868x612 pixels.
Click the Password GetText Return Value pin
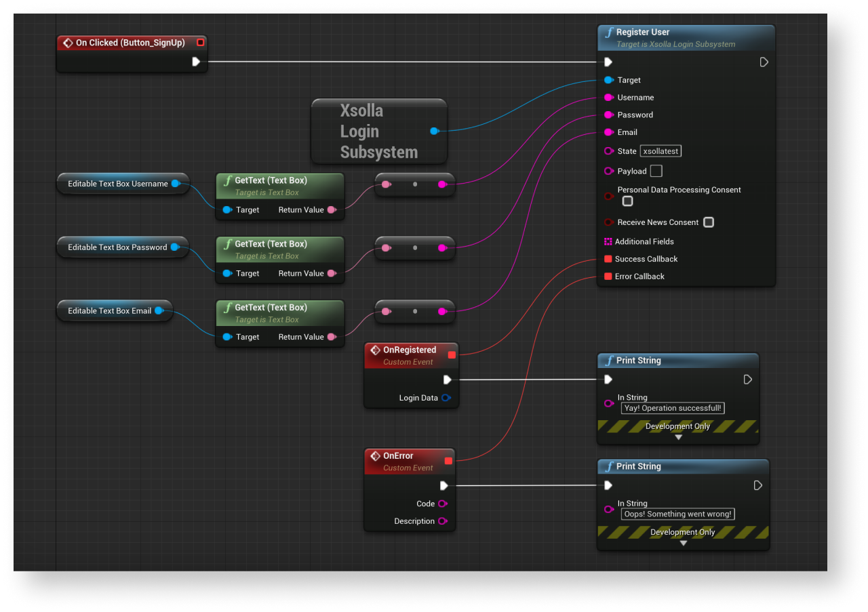tap(332, 274)
